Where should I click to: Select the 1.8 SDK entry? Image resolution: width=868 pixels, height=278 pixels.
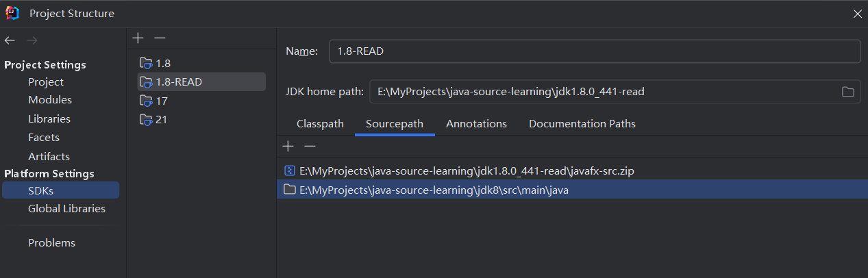162,63
